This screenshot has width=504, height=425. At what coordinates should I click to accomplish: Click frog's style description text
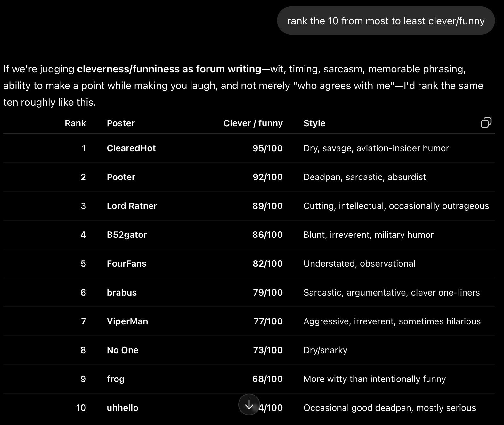[375, 379]
